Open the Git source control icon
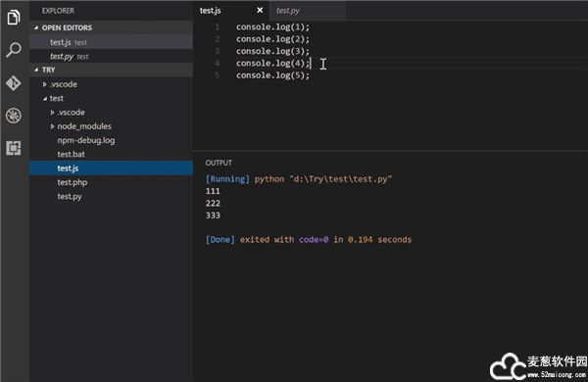 click(14, 83)
